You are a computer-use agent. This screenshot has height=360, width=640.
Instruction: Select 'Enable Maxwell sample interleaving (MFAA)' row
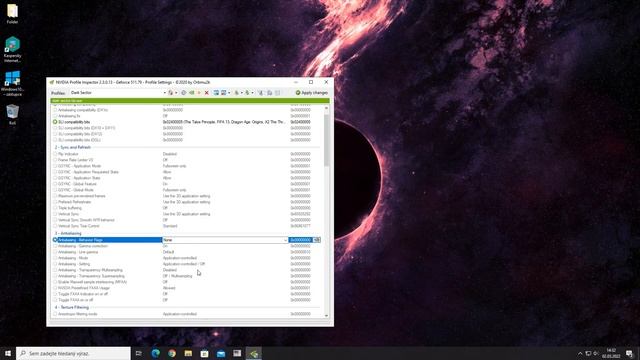pos(188,282)
